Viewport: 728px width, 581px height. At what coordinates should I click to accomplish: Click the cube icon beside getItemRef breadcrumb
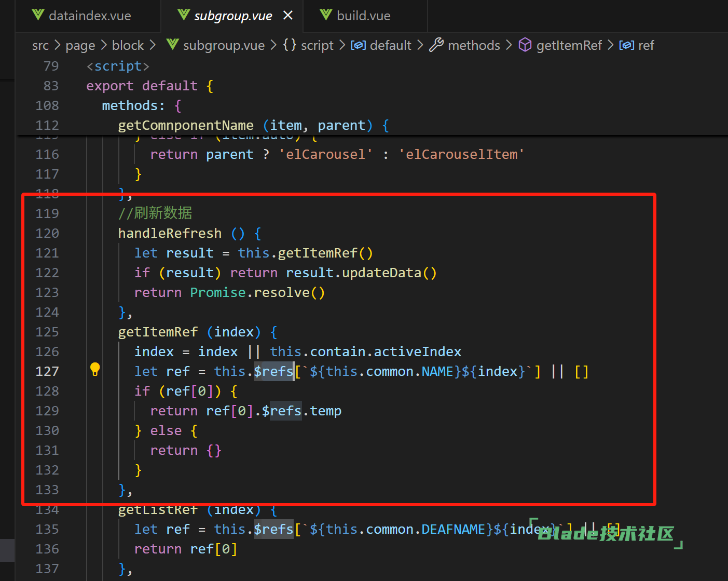pyautogui.click(x=525, y=45)
